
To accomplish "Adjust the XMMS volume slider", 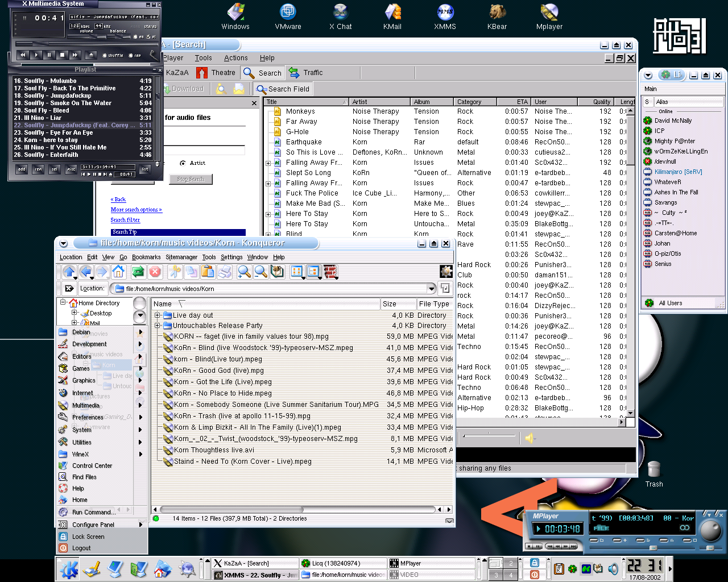I will 87,36.
